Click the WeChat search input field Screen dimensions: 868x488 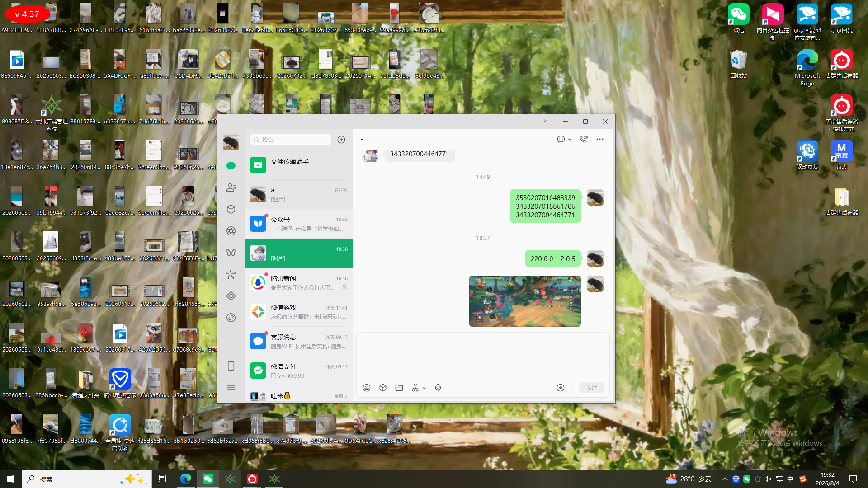(291, 140)
